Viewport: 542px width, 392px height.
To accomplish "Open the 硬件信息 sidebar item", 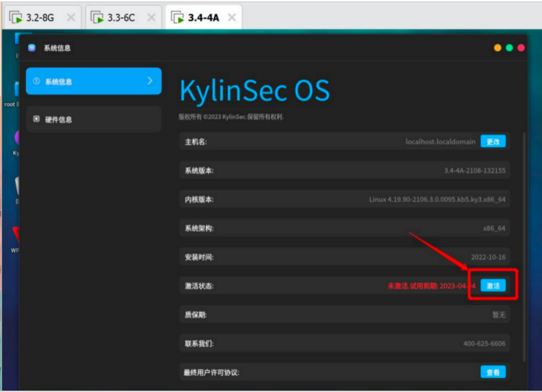I will (93, 119).
